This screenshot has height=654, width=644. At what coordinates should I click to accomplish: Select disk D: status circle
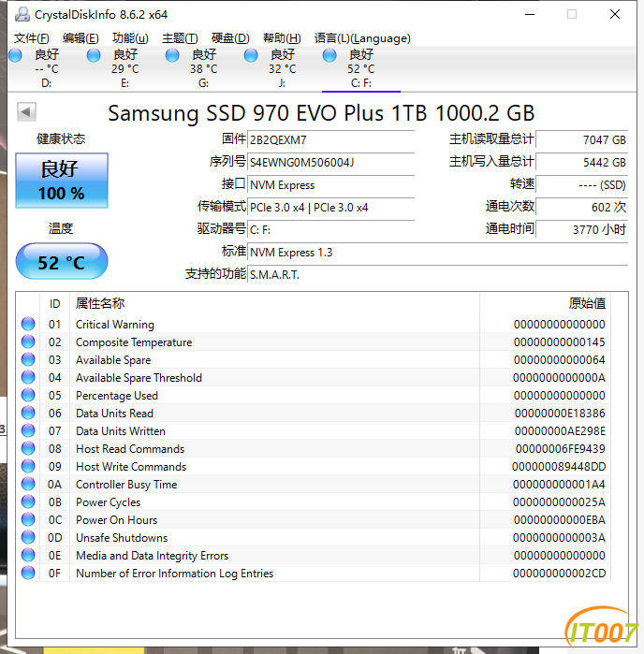click(15, 55)
